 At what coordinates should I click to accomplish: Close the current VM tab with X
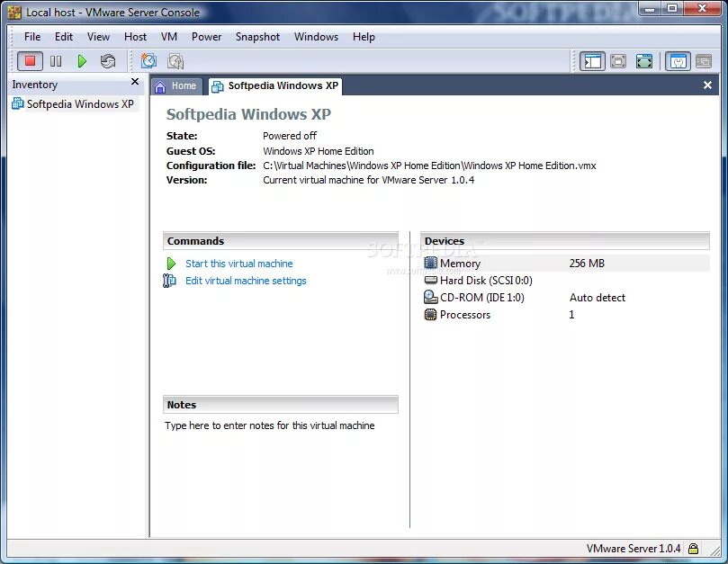pos(707,85)
